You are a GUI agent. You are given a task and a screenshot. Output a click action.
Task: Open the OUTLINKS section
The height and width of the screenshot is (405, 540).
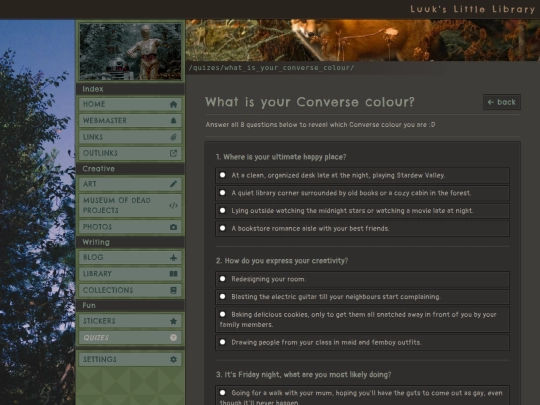130,153
